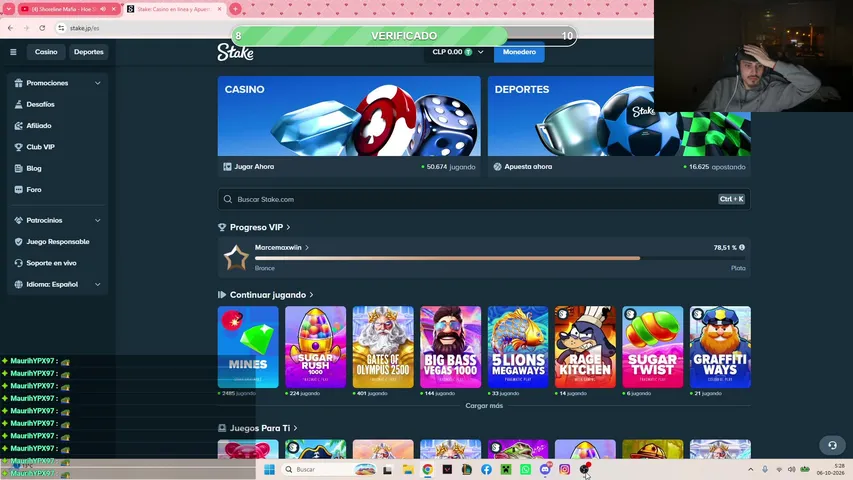
Task: Click Cargar más to load games
Action: click(x=484, y=406)
